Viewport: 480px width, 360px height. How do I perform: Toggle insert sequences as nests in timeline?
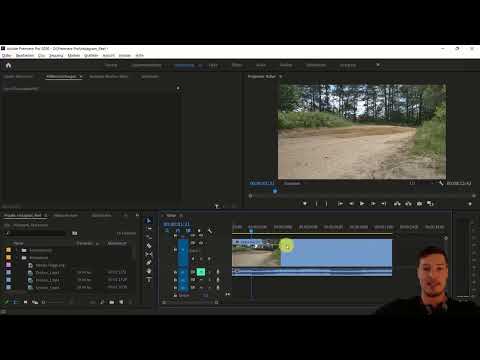point(167,231)
